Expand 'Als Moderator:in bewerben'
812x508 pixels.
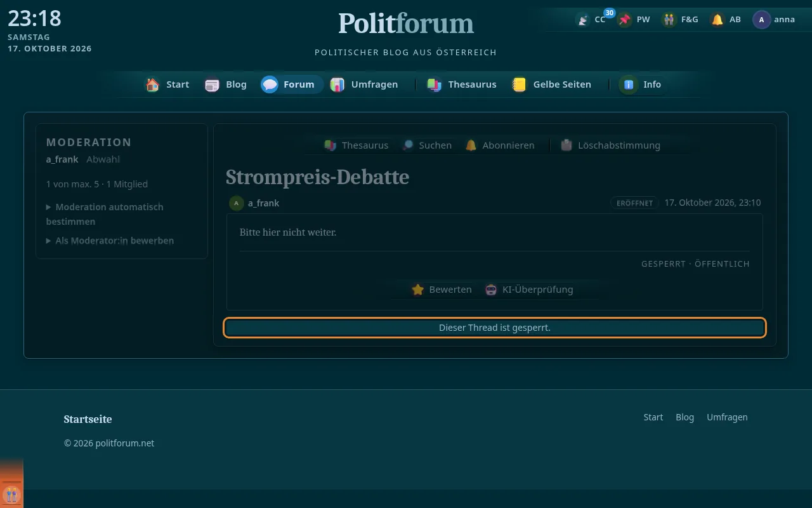[x=110, y=241]
